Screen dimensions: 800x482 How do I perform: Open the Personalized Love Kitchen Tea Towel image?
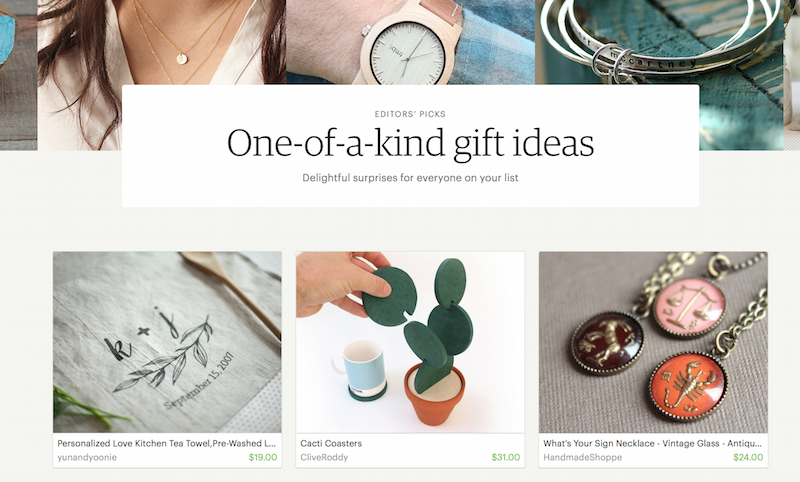click(x=167, y=342)
